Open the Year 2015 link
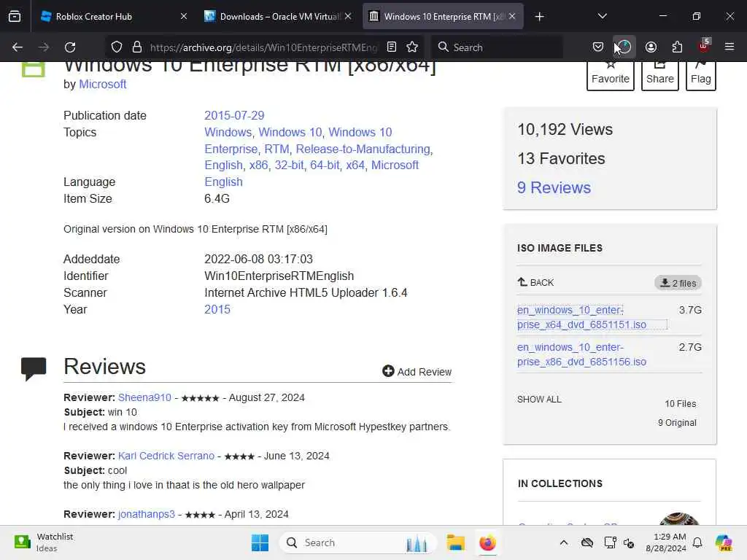Image resolution: width=747 pixels, height=560 pixels. pyautogui.click(x=217, y=309)
